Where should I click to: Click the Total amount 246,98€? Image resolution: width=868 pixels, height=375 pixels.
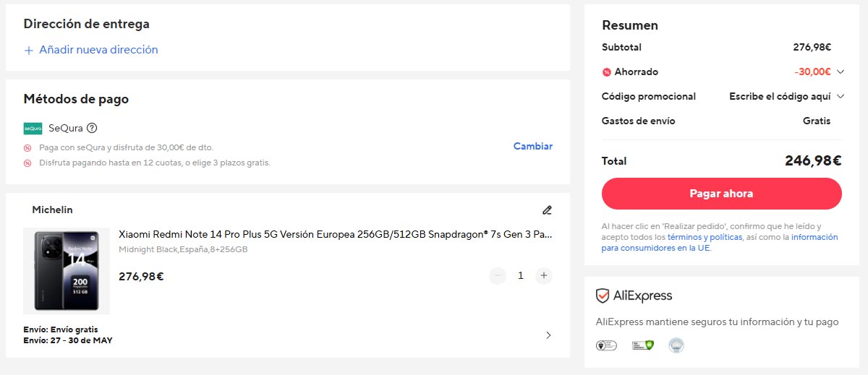tap(813, 161)
